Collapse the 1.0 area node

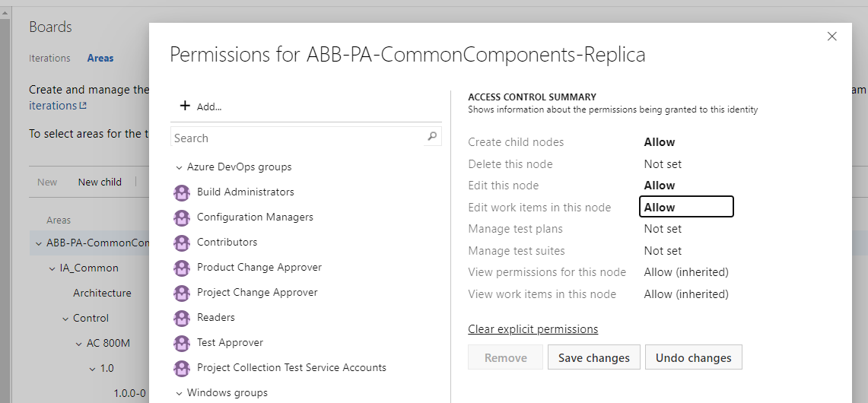(x=92, y=369)
